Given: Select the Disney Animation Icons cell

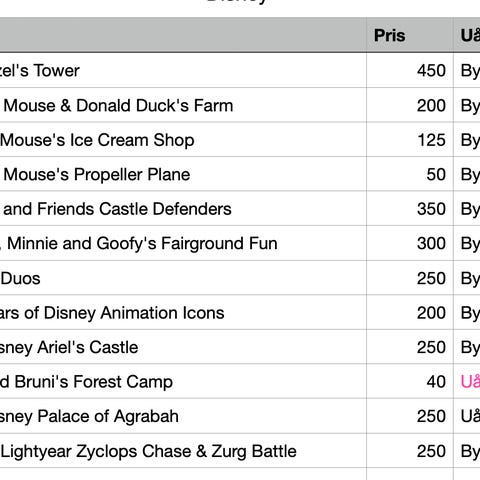Looking at the screenshot, I should (x=183, y=312).
